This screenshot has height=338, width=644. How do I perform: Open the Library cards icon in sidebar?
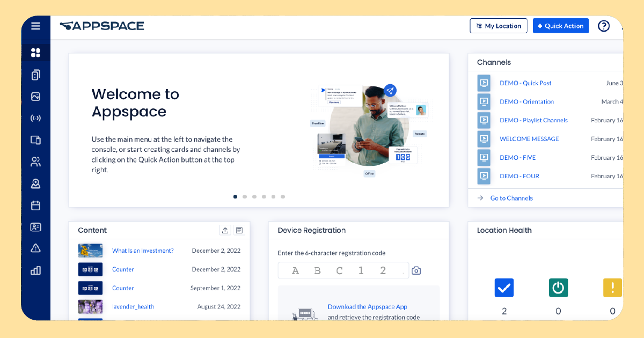(35, 75)
